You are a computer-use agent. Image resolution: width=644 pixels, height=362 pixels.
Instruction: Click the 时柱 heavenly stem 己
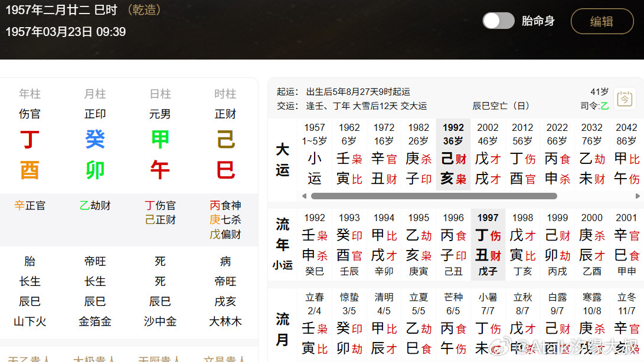225,139
